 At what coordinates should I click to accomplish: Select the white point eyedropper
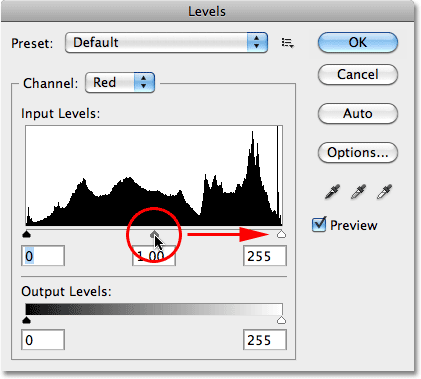tap(384, 192)
